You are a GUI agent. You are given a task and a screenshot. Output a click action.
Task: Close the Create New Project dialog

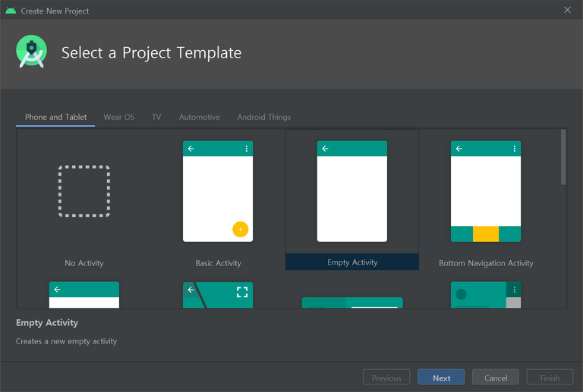567,10
